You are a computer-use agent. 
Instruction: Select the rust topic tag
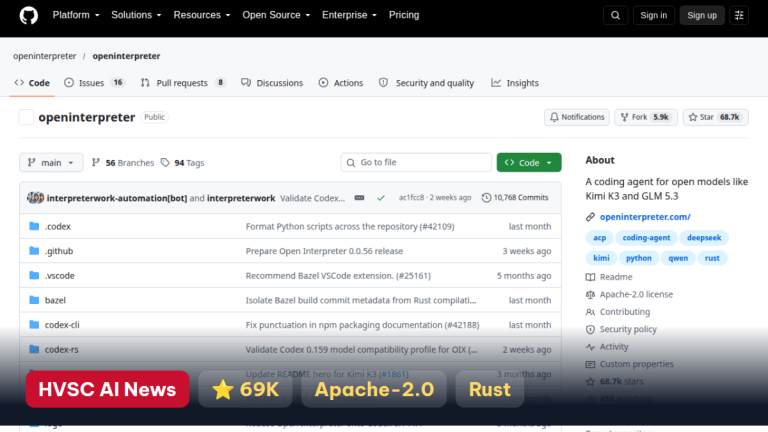pos(712,258)
